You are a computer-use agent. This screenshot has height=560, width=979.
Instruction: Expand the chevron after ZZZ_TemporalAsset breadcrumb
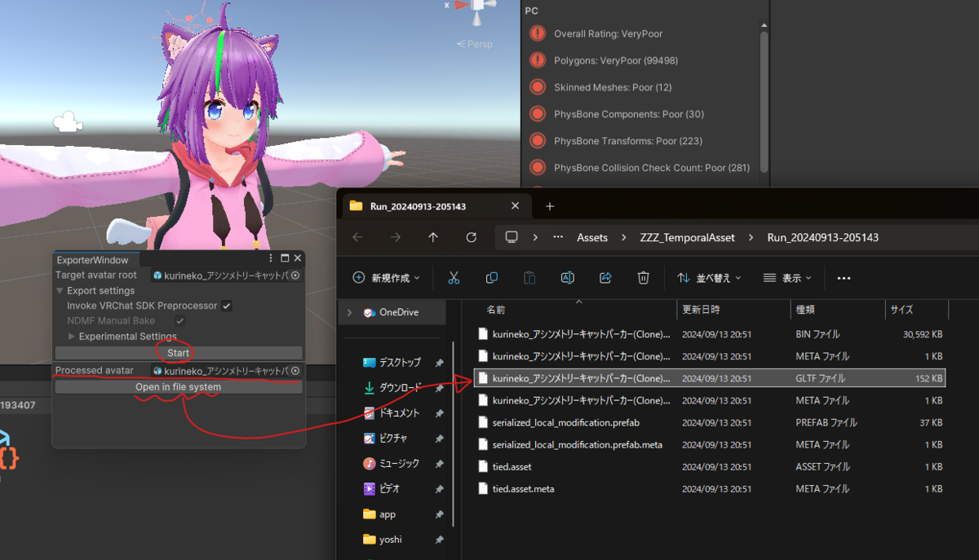[x=750, y=237]
